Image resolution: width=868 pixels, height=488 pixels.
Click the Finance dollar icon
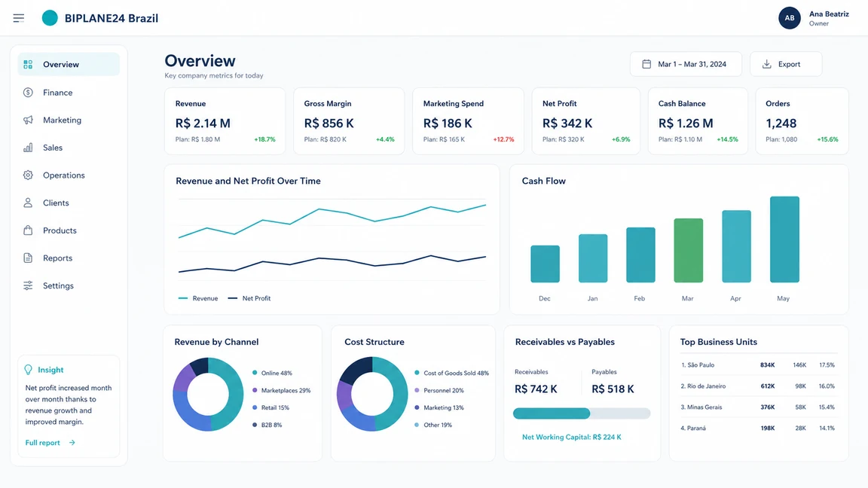coord(28,93)
